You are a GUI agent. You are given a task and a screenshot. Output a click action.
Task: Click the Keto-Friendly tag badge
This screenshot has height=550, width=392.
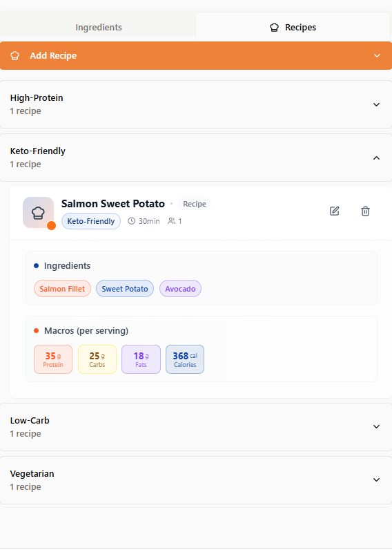(91, 221)
